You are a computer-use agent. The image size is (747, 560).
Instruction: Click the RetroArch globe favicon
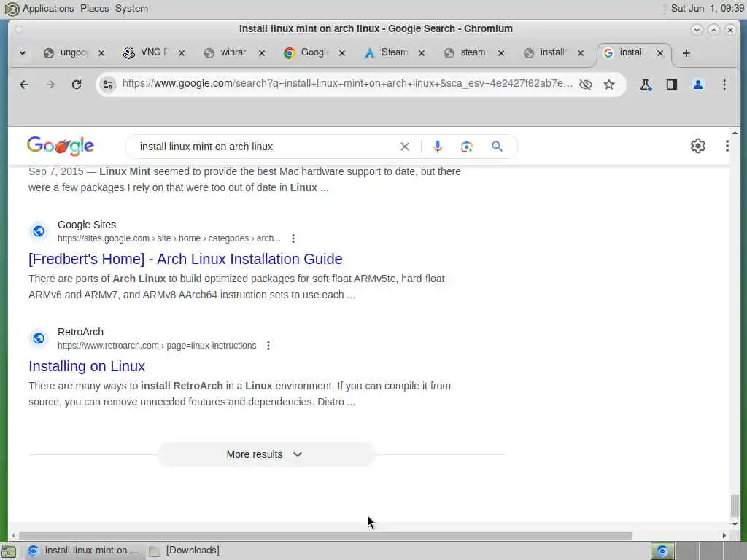(x=39, y=338)
